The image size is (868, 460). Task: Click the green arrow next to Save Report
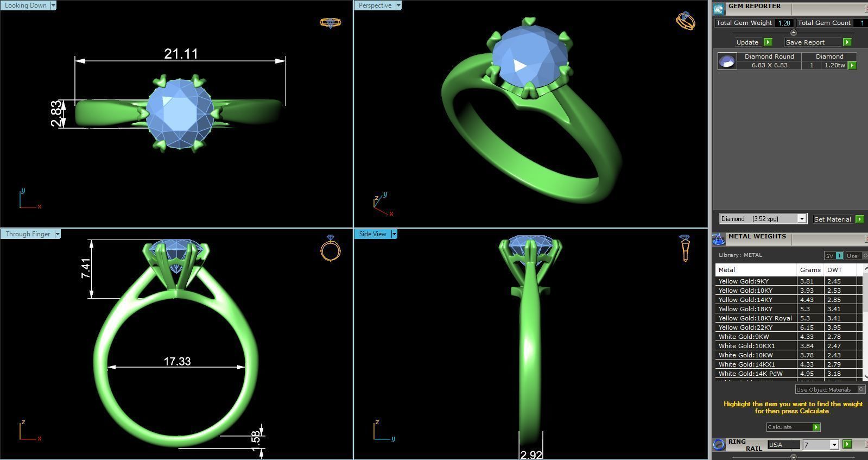click(x=847, y=42)
